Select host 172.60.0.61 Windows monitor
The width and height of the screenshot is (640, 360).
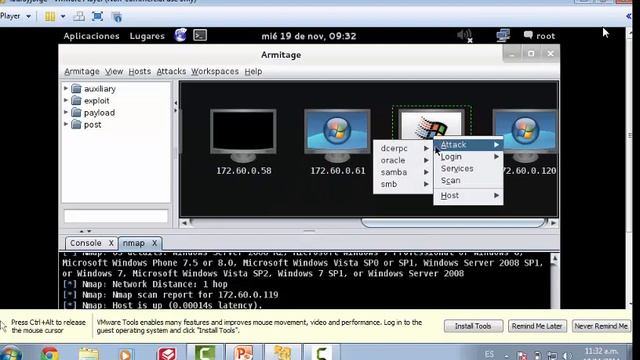[337, 135]
